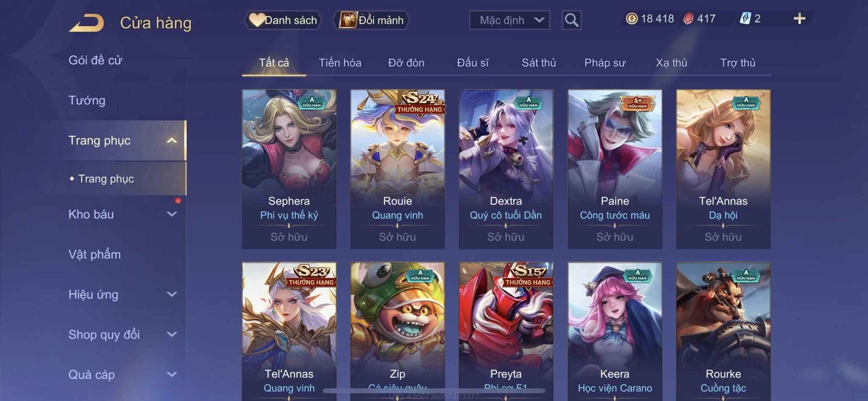Switch to the Sát thủ tab
This screenshot has width=868, height=401.
pyautogui.click(x=539, y=63)
